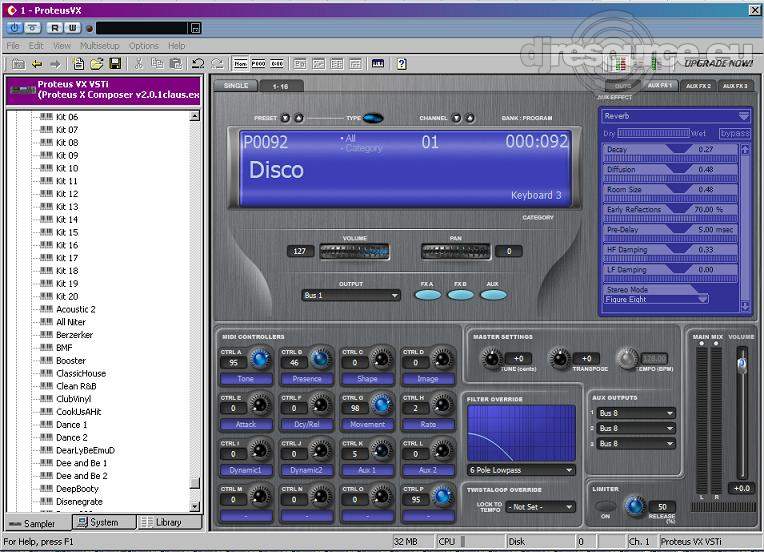
Task: Open the Multisetup menu
Action: pos(99,46)
